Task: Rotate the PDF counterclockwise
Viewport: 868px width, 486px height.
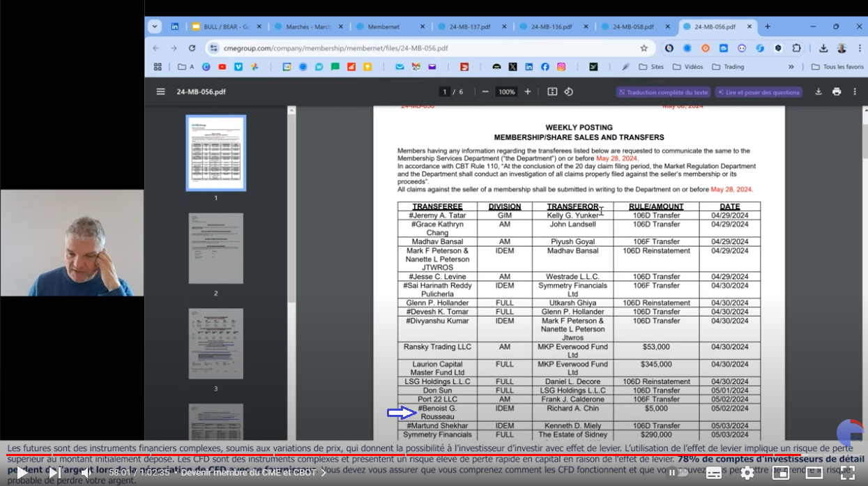Action: (568, 91)
